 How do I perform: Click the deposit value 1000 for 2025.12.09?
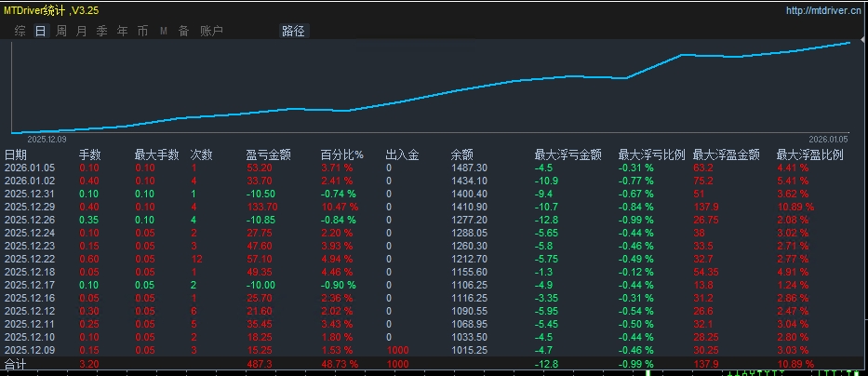click(397, 350)
